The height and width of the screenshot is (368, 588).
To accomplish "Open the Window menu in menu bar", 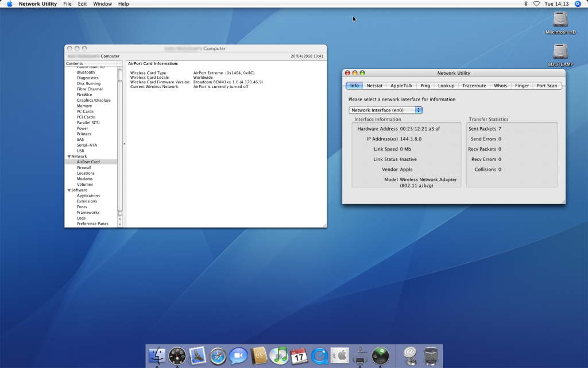I will tap(102, 4).
